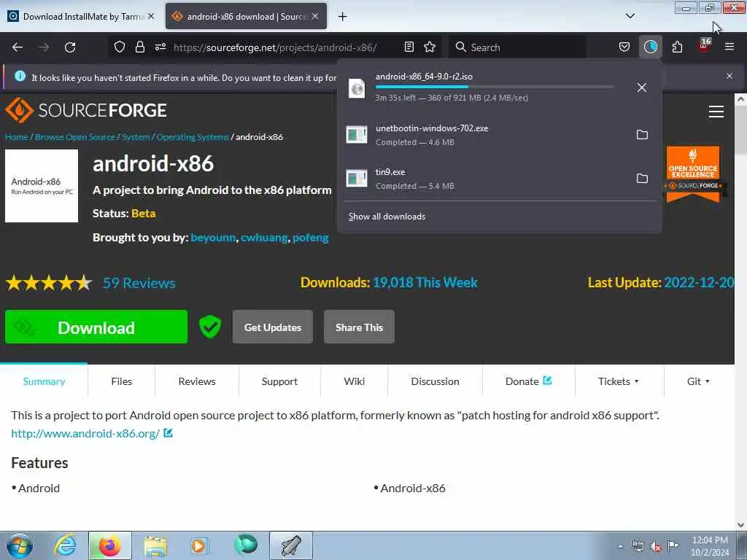
Task: Expand the list all tabs chevron
Action: pyautogui.click(x=630, y=16)
